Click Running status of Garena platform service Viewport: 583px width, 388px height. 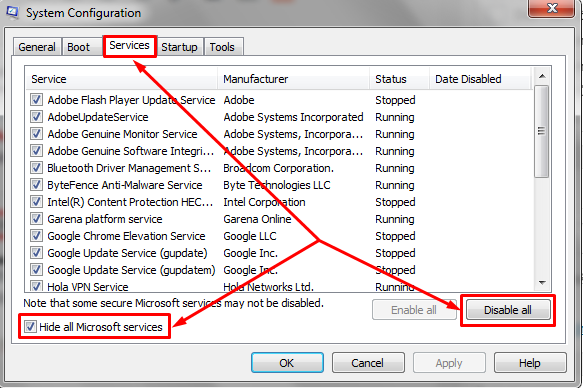(x=395, y=219)
